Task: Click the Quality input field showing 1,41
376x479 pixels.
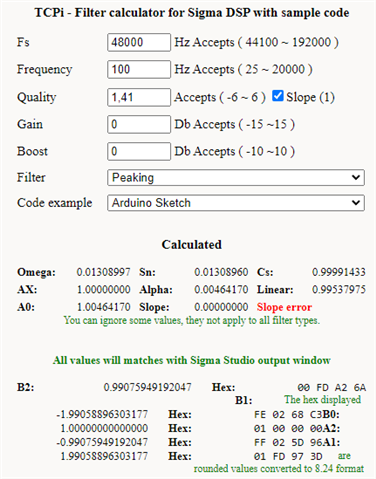Action: pyautogui.click(x=139, y=97)
